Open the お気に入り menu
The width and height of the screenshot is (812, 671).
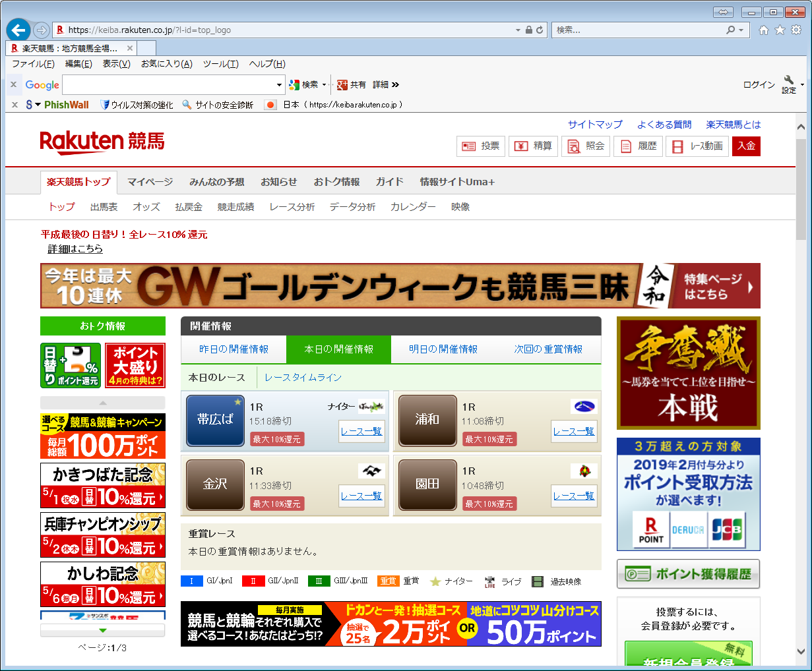click(167, 64)
